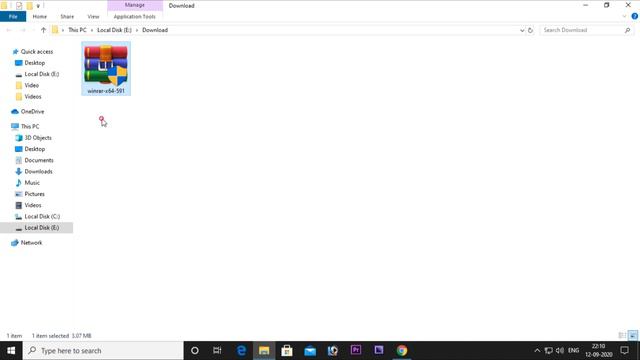This screenshot has width=640, height=360.
Task: Open Microsoft Store from taskbar
Action: click(x=287, y=351)
